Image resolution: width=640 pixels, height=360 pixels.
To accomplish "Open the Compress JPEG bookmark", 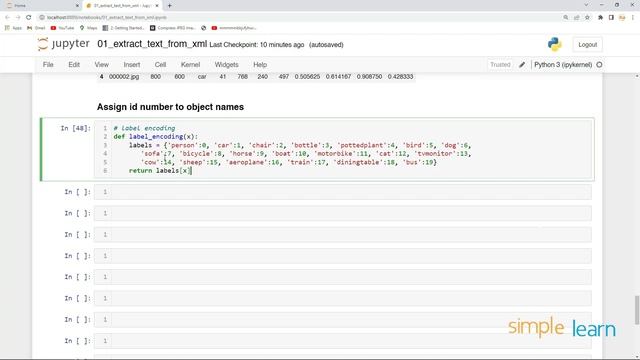I will [173, 28].
